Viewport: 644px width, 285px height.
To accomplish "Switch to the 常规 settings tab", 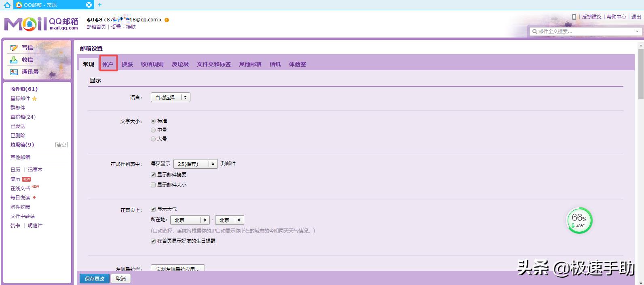I will [89, 64].
